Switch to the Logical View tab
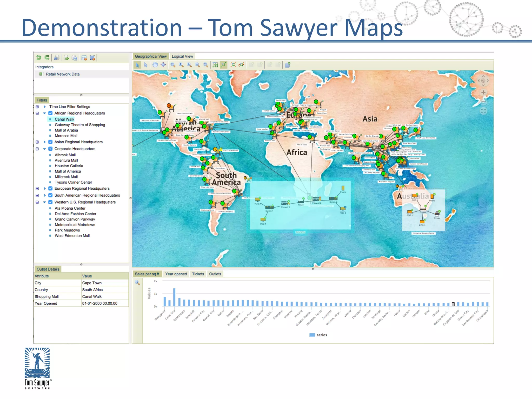Image resolution: width=532 pixels, height=399 pixels. pos(182,56)
